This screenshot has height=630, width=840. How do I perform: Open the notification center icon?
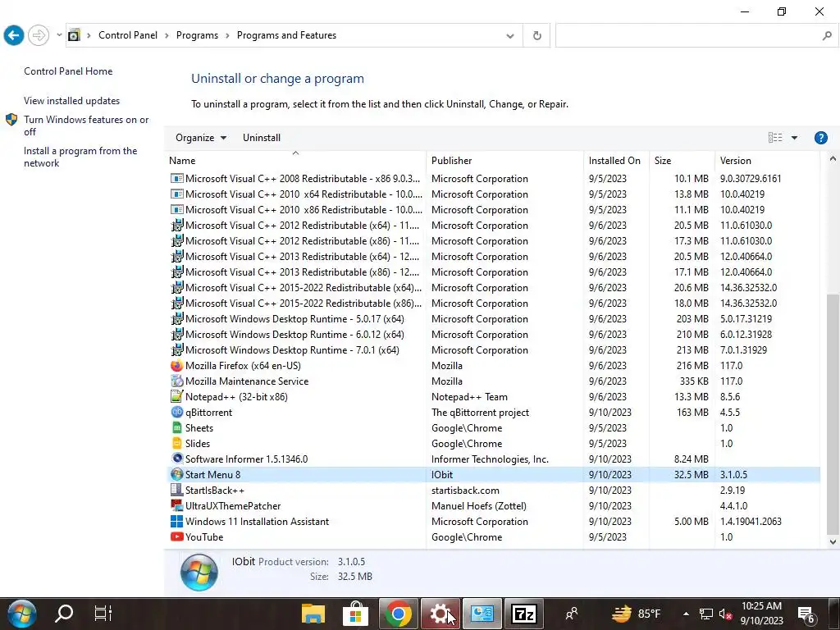806,614
